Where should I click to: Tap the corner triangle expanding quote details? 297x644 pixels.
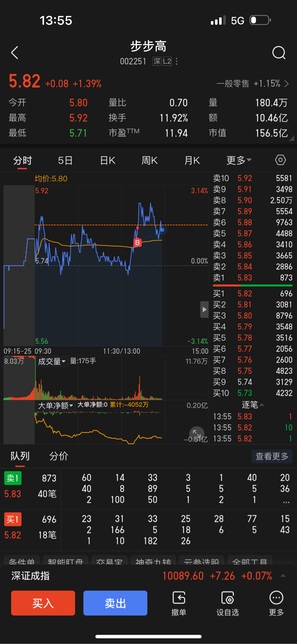[x=291, y=138]
